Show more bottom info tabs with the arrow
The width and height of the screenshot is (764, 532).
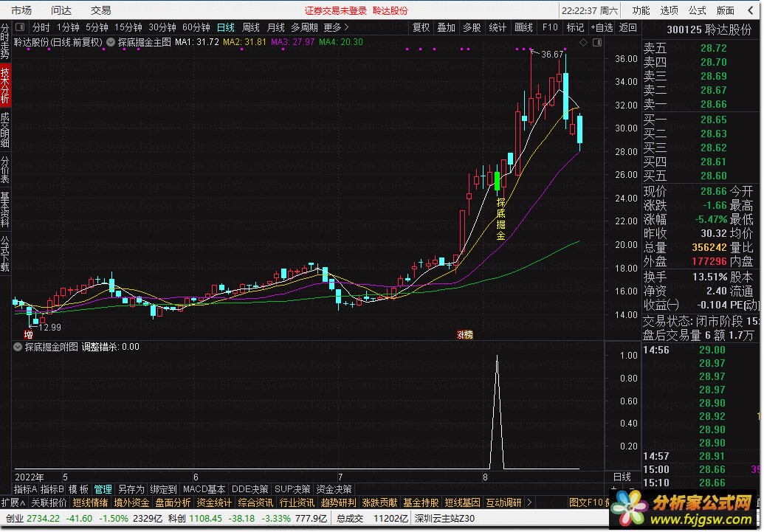tap(529, 502)
